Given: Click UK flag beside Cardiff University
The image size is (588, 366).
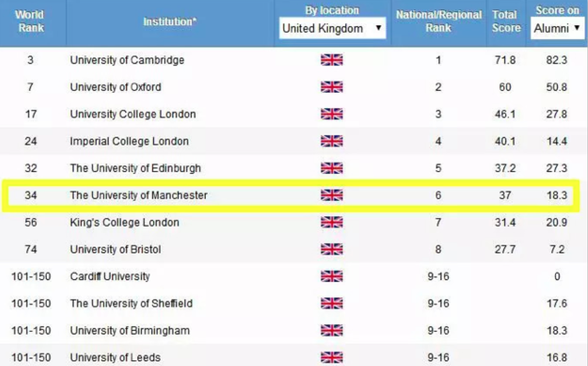Looking at the screenshot, I should (x=332, y=276).
